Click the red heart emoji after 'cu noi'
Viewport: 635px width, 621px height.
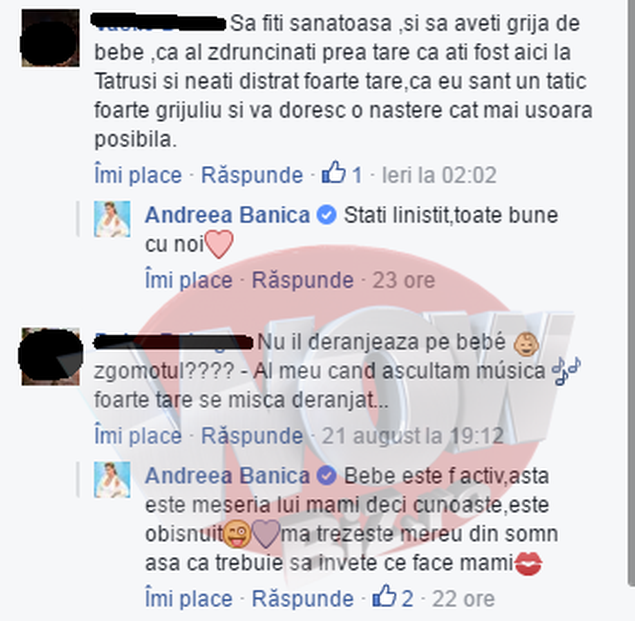point(219,244)
